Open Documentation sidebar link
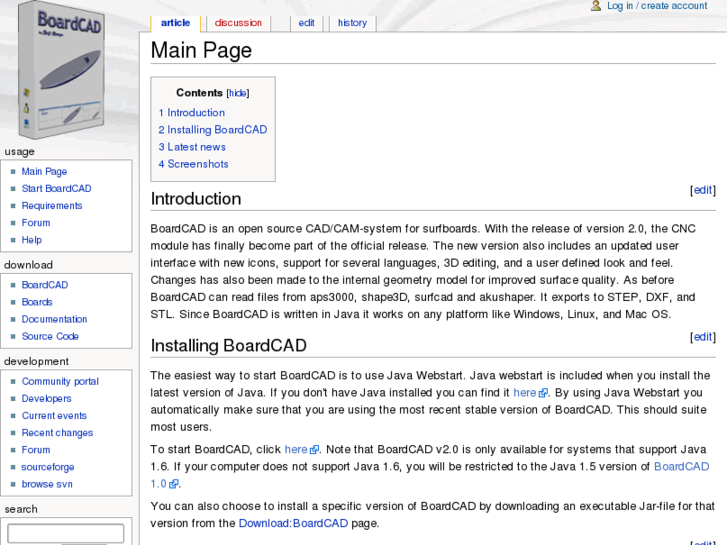The width and height of the screenshot is (727, 545). [x=54, y=320]
